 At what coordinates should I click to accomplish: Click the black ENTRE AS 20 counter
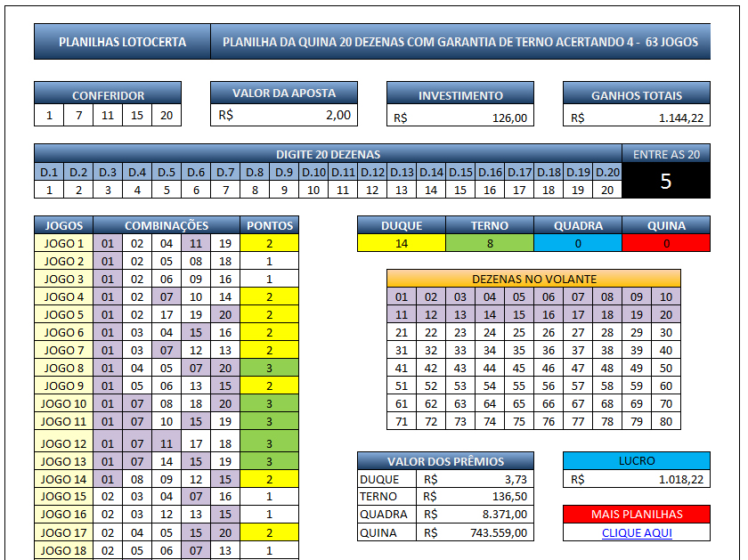666,182
